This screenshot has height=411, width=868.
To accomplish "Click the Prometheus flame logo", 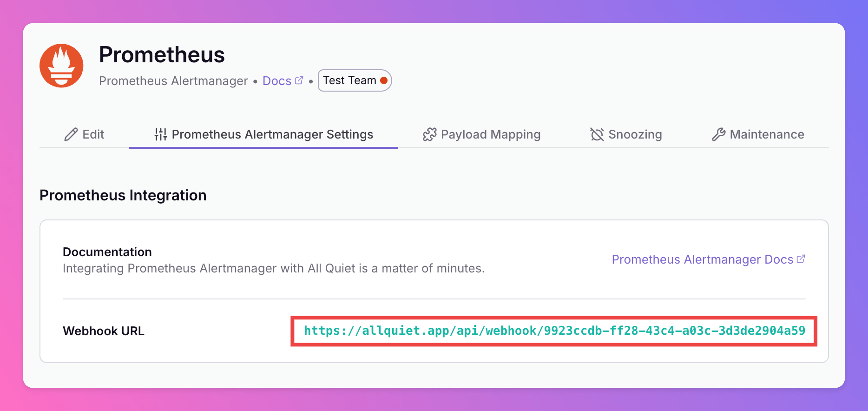I will (61, 66).
